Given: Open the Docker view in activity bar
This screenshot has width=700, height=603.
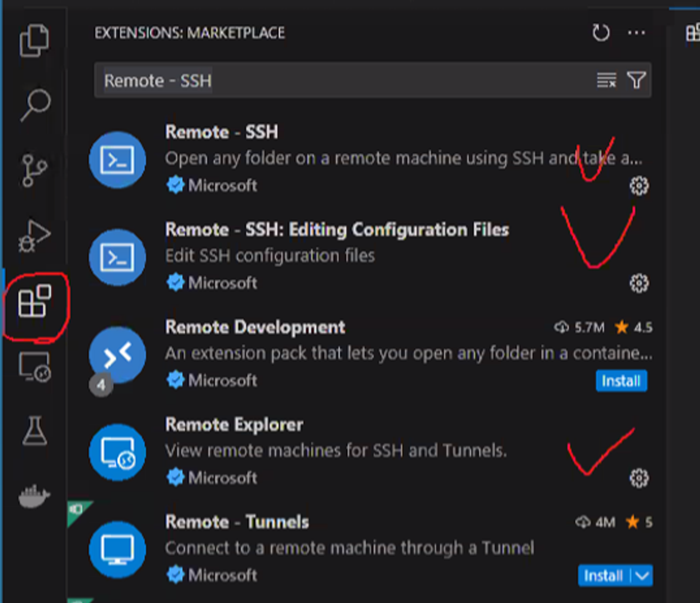Looking at the screenshot, I should [x=34, y=495].
